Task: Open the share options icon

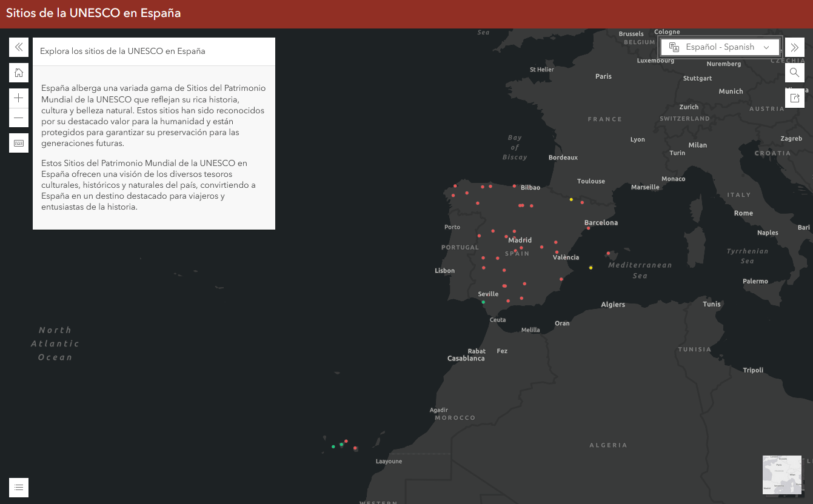Action: [795, 97]
